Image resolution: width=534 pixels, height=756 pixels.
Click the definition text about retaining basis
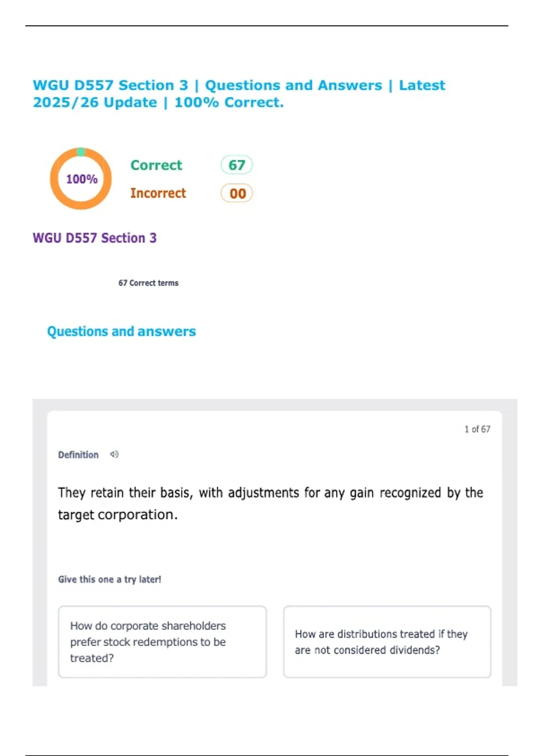(x=270, y=493)
